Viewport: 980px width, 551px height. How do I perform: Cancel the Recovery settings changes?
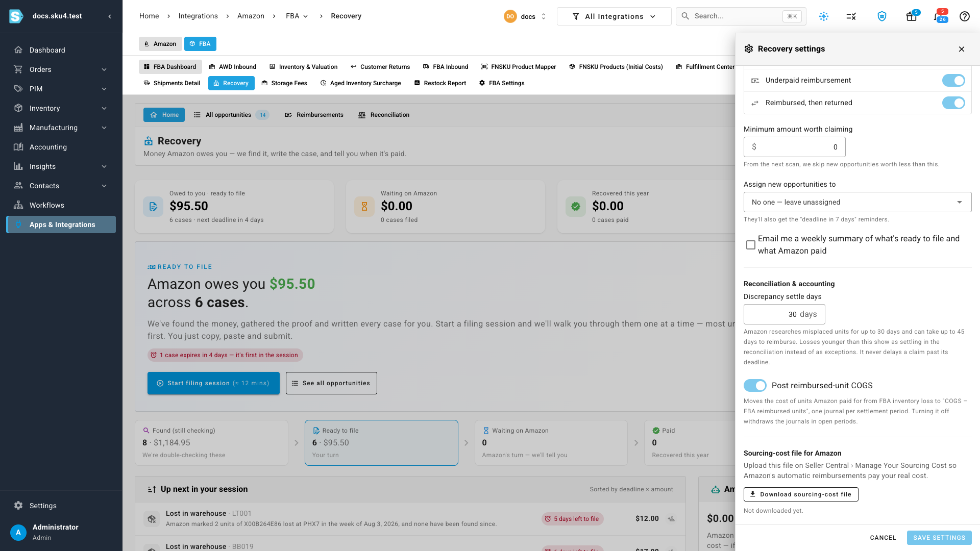click(x=883, y=538)
